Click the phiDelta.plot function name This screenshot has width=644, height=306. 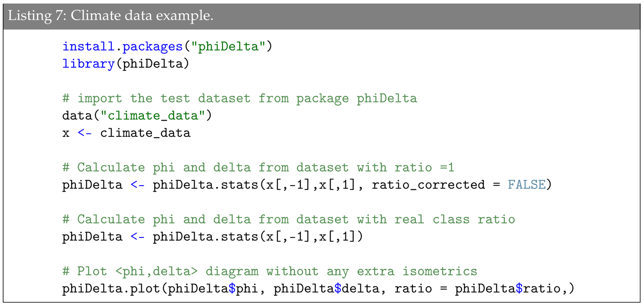tap(111, 288)
